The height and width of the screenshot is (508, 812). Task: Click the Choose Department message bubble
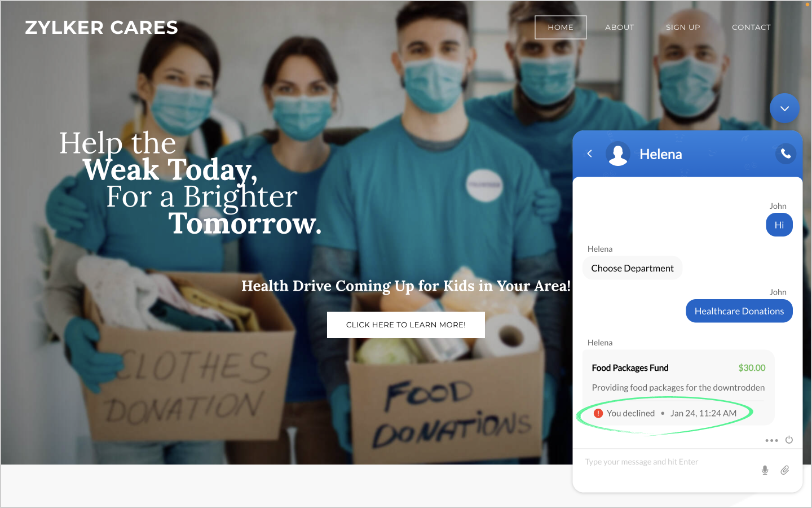(x=632, y=268)
